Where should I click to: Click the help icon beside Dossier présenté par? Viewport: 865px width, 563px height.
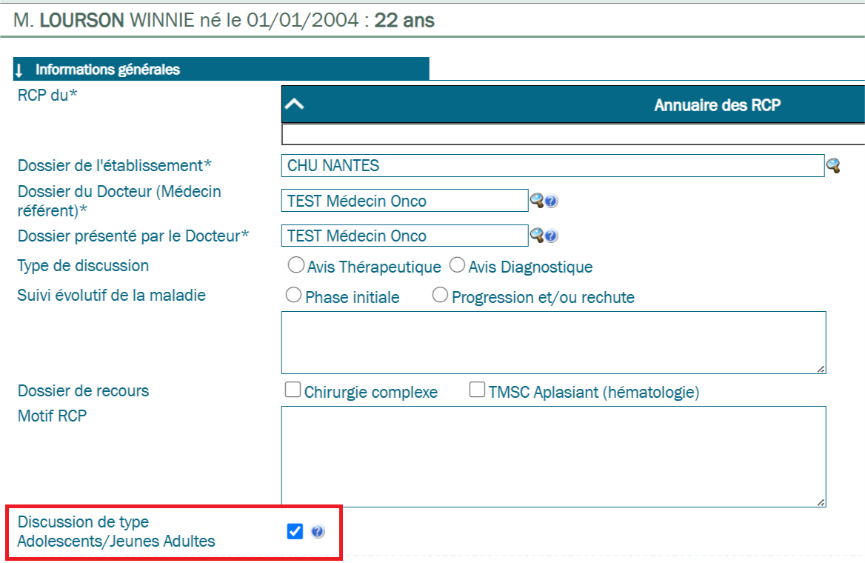pyautogui.click(x=551, y=237)
